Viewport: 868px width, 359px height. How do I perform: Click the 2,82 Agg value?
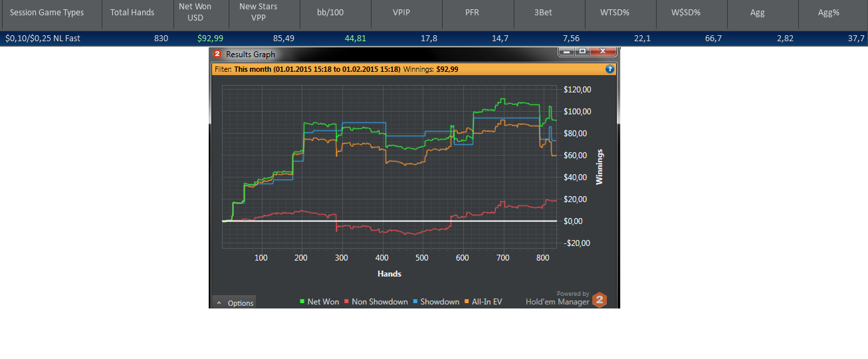point(785,39)
